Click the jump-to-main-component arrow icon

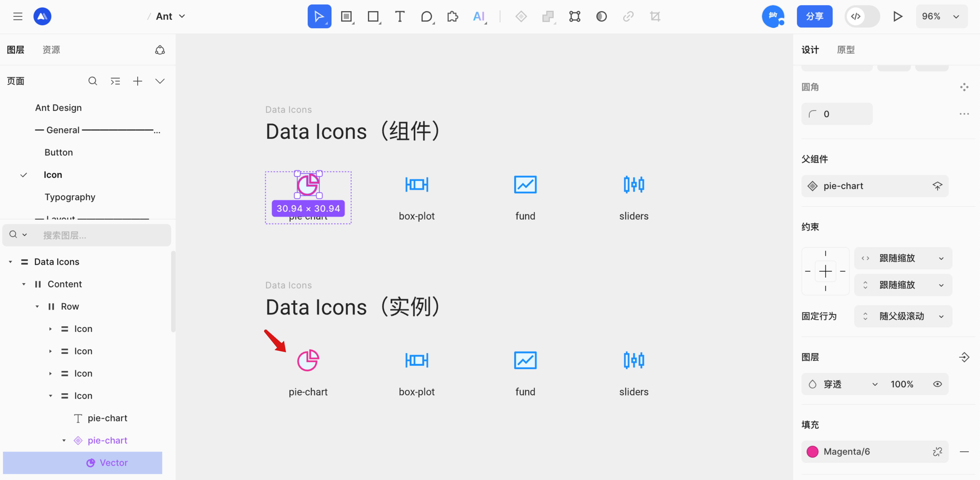tap(937, 186)
